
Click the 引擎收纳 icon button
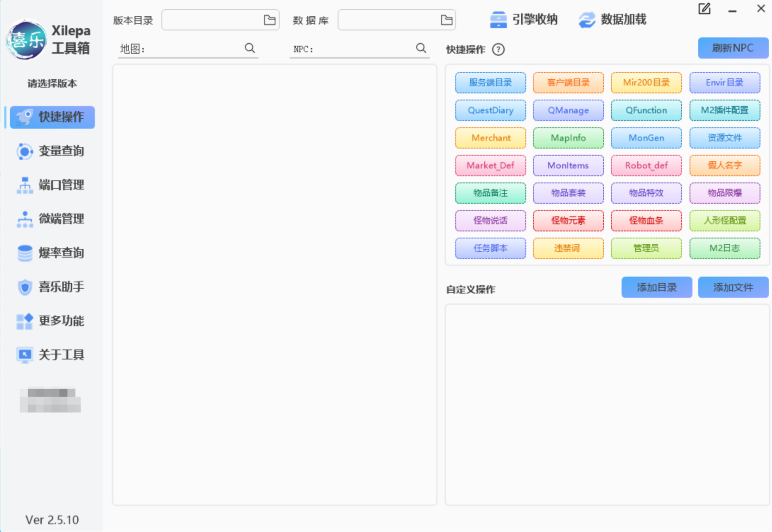[524, 19]
